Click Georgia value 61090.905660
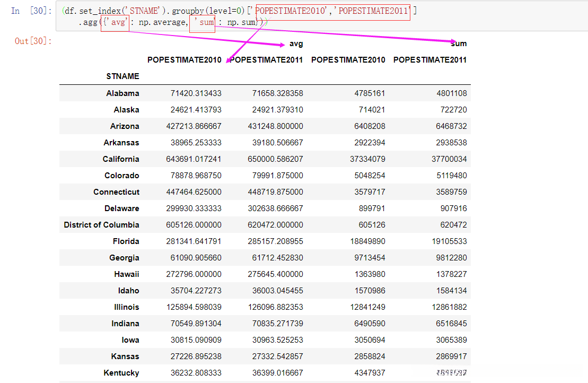Image resolution: width=588 pixels, height=383 pixels. click(x=196, y=258)
